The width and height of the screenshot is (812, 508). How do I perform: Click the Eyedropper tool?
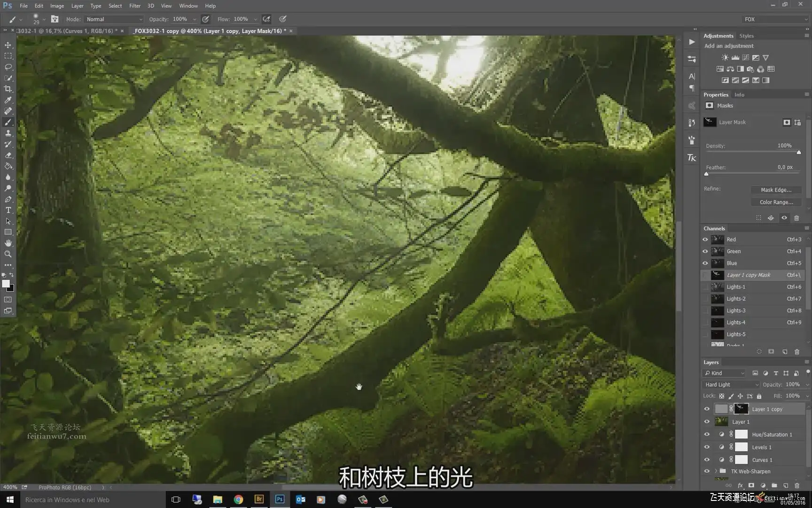pyautogui.click(x=8, y=100)
